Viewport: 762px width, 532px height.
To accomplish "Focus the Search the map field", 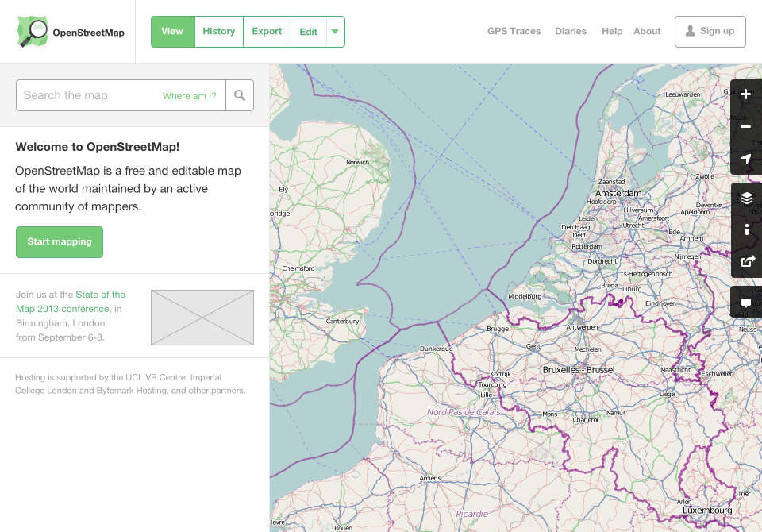I will 121,95.
